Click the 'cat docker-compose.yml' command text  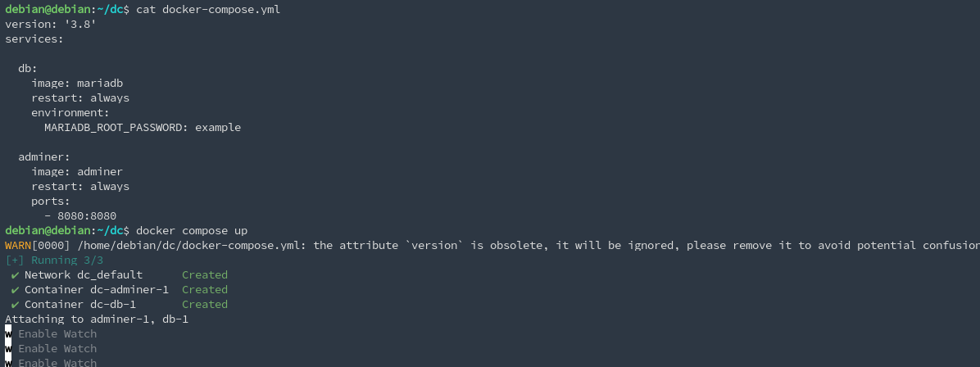208,10
